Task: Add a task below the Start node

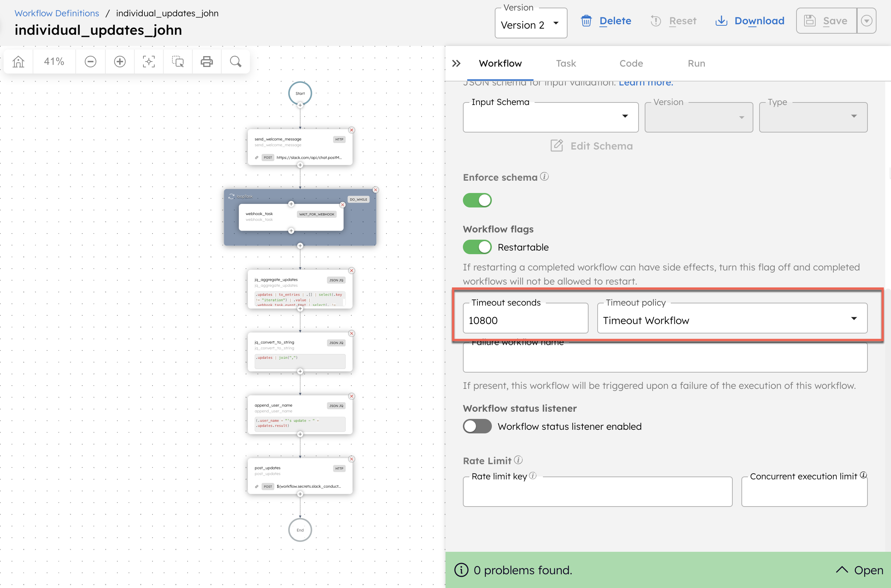Action: coord(300,105)
